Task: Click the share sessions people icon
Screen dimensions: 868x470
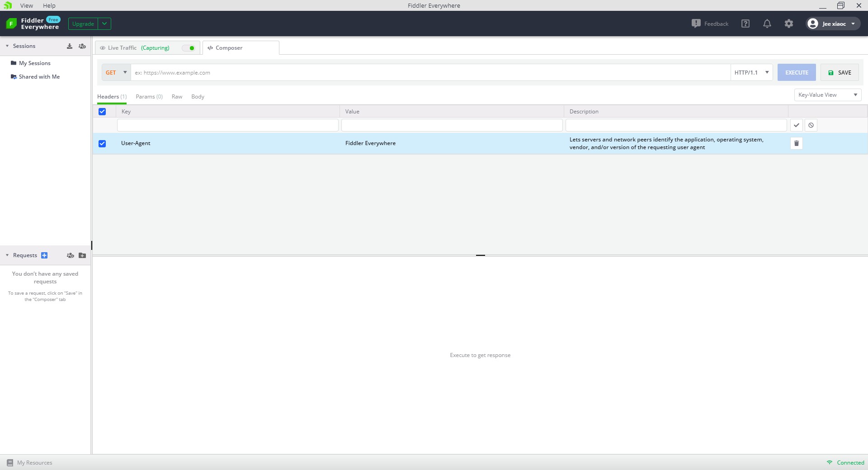Action: 82,46
